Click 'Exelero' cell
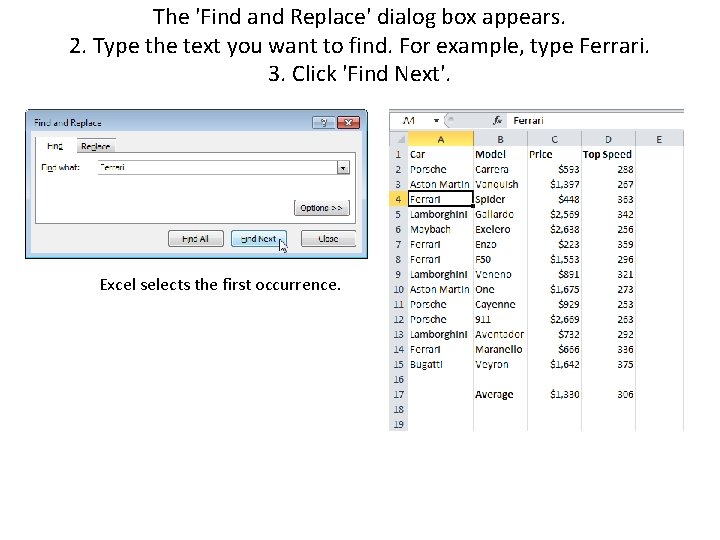 point(501,229)
